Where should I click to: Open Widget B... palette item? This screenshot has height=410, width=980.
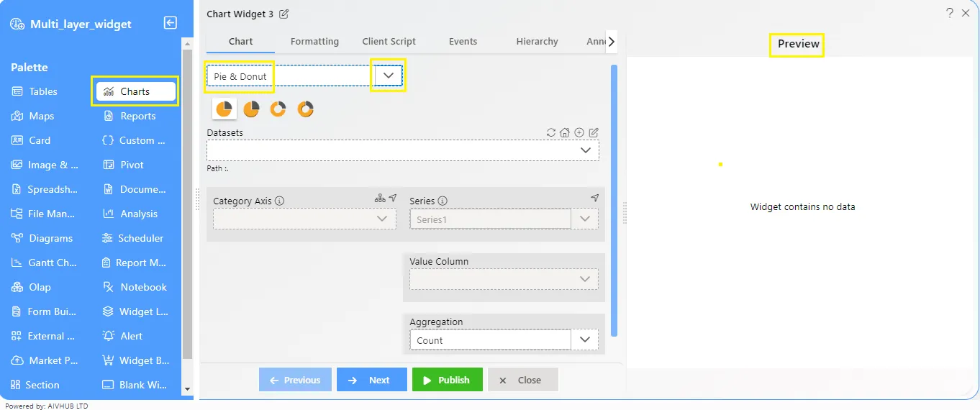click(x=135, y=360)
